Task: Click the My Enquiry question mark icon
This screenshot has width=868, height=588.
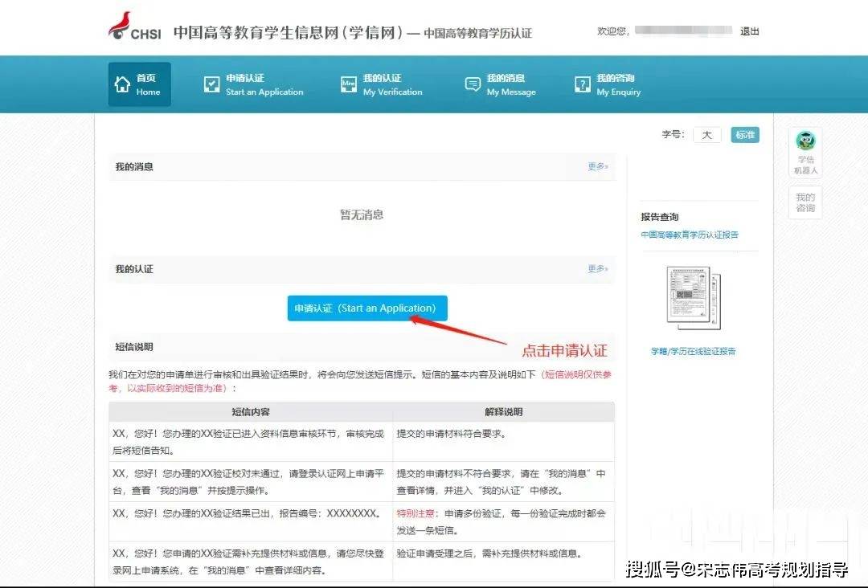Action: pos(583,84)
